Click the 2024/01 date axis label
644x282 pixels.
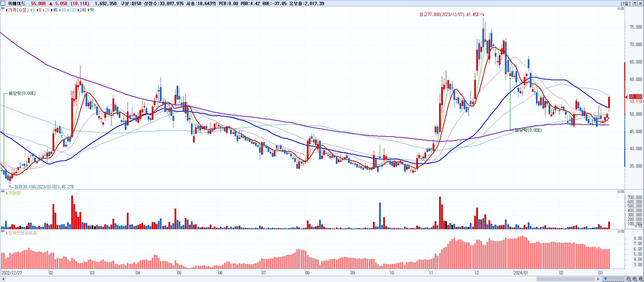tap(521, 273)
